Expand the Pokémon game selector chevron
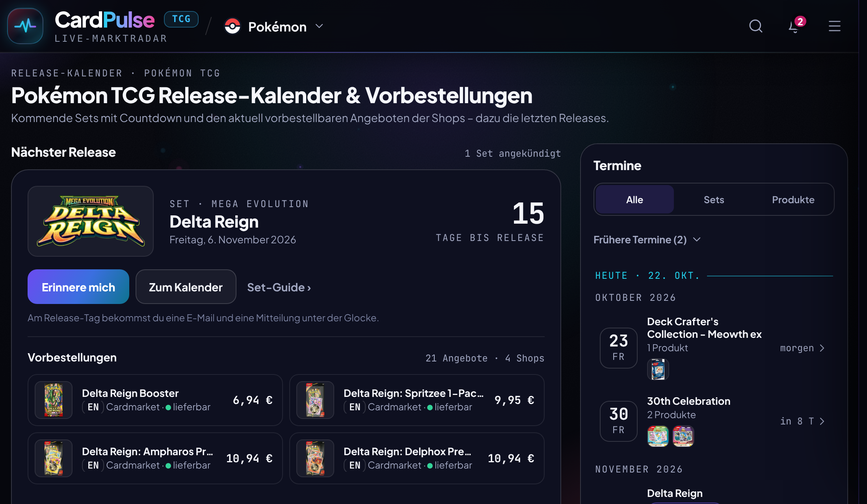 319,26
